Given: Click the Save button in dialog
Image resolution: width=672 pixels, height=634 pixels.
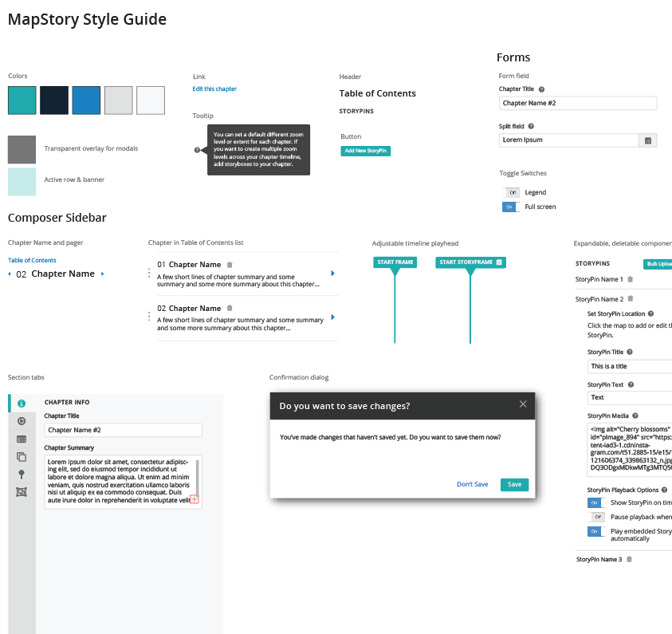Looking at the screenshot, I should 514,484.
